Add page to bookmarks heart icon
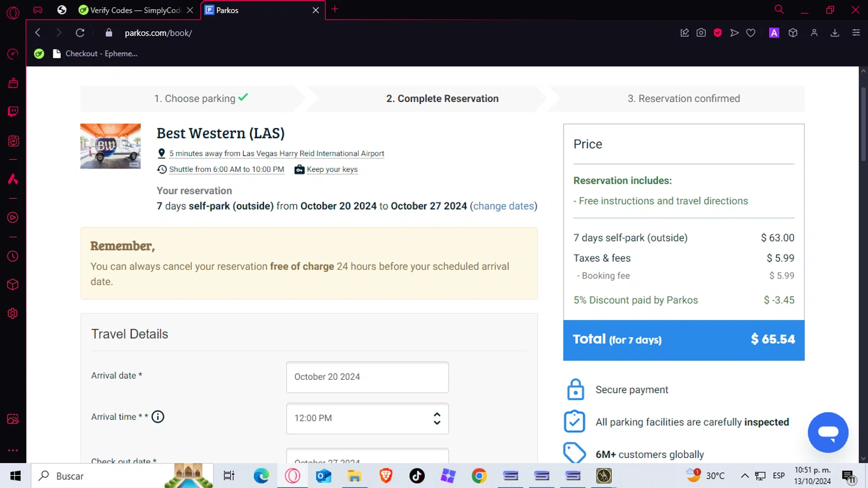Image resolution: width=868 pixels, height=488 pixels. 751,33
